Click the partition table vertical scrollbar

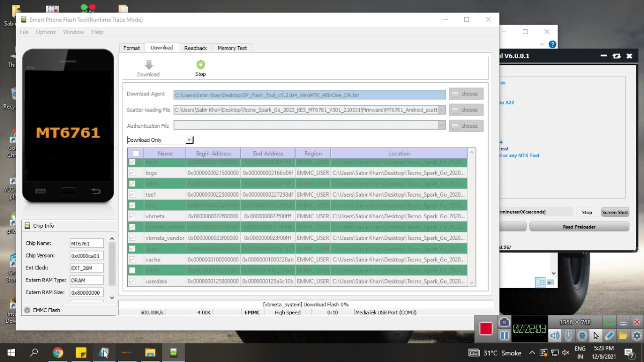pyautogui.click(x=471, y=218)
